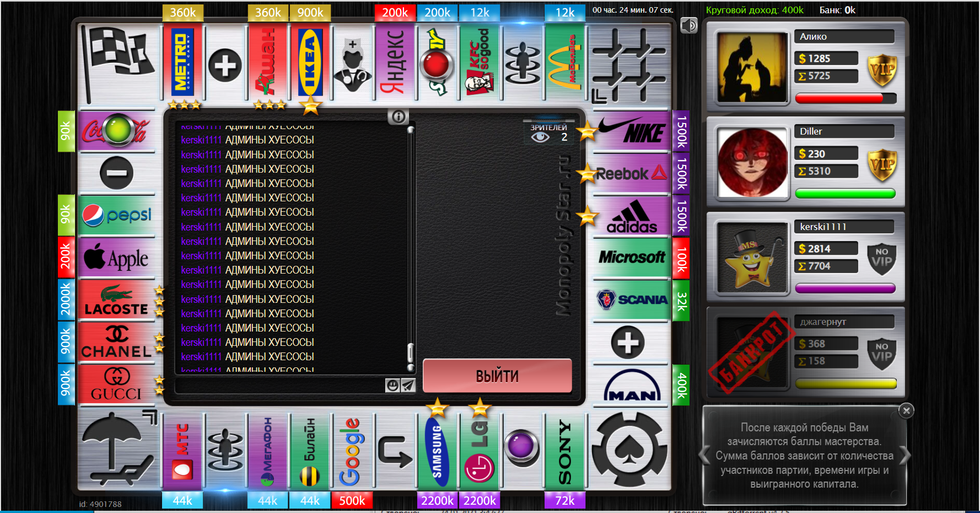Viewport: 980px width, 513px height.
Task: Open Diller's player avatar
Action: tap(752, 163)
